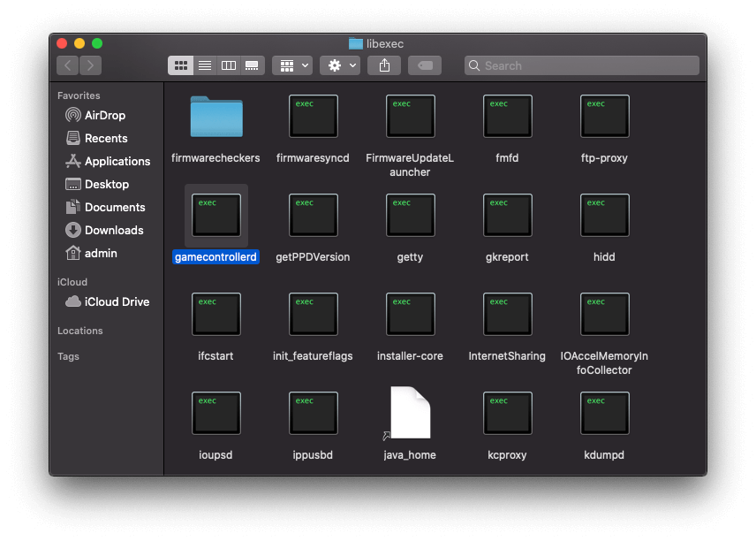Screen dimensions: 756x541
Task: Switch to gallery view in the toolbar
Action: pyautogui.click(x=252, y=65)
